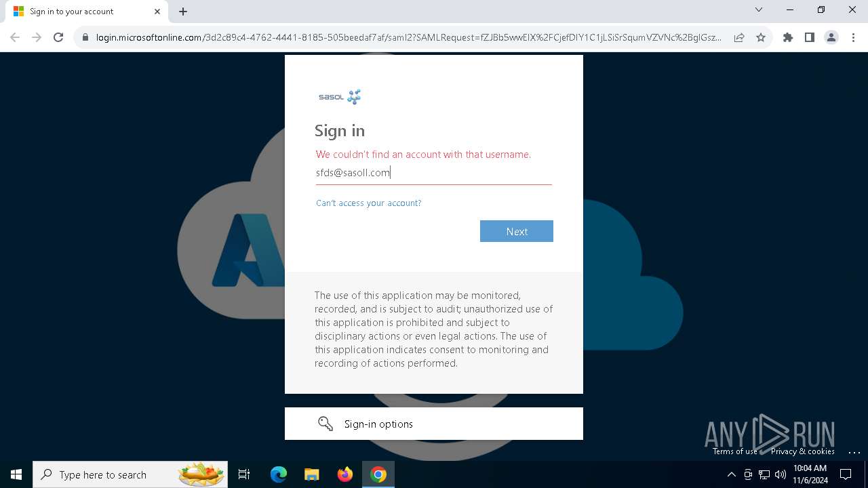Image resolution: width=868 pixels, height=488 pixels.
Task: Launch Microsoft Edge from taskbar
Action: [x=279, y=474]
